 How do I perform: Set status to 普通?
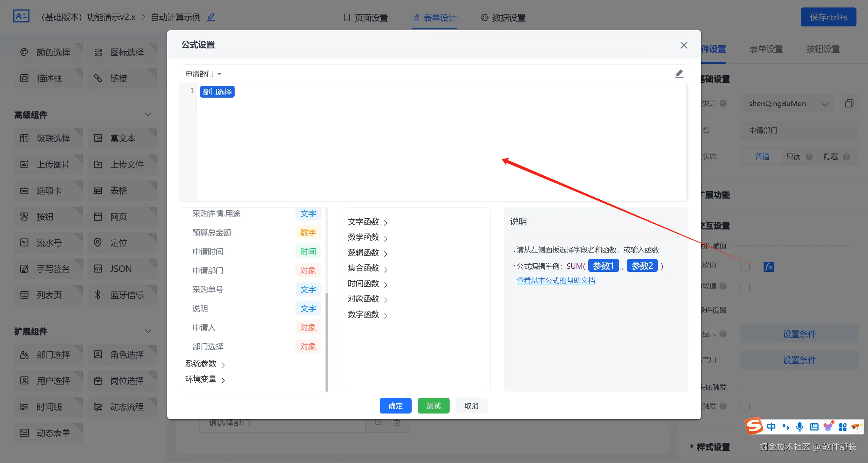tap(762, 157)
